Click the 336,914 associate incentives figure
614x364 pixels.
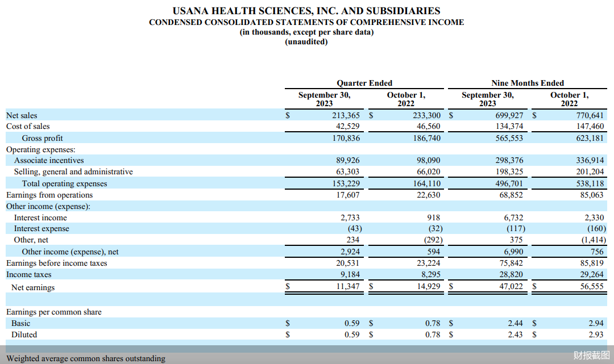pos(590,160)
